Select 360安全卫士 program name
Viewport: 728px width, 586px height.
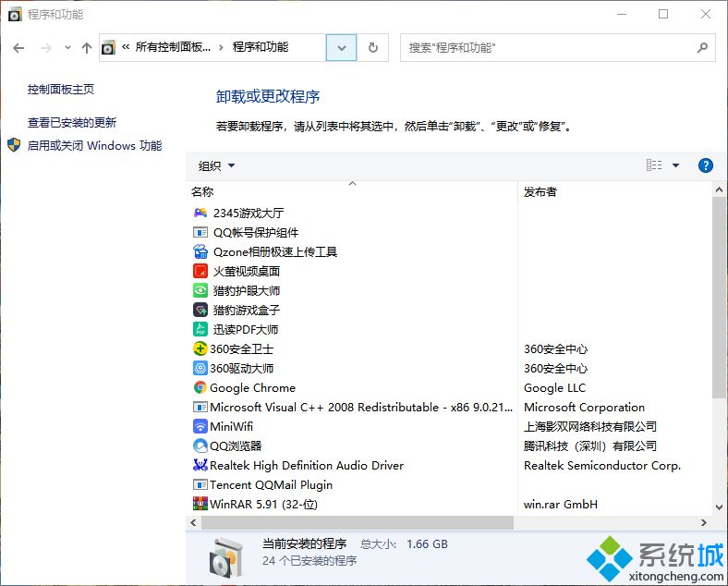click(x=241, y=348)
